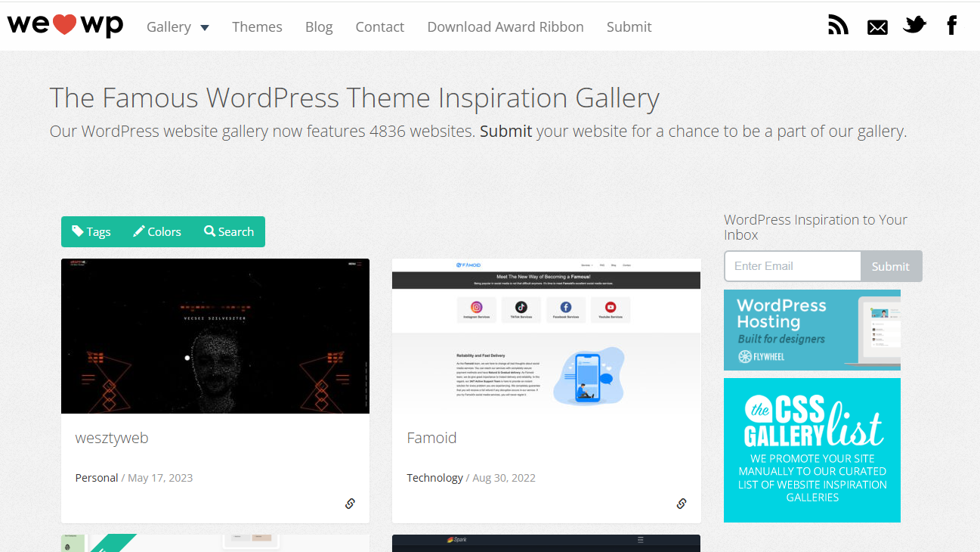The height and width of the screenshot is (552, 980).
Task: Click the We Love WP heart logo
Action: pos(65,25)
